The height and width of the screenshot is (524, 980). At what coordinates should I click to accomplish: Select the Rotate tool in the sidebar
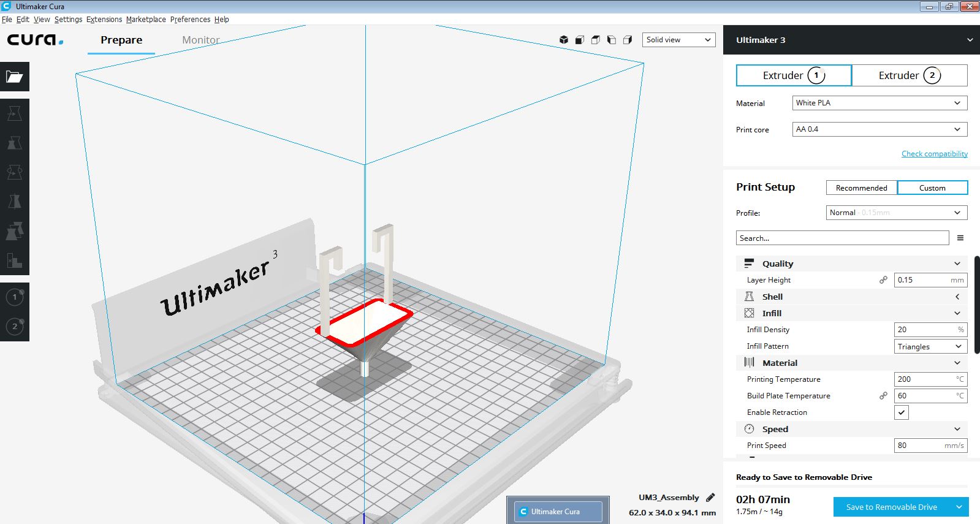click(x=15, y=172)
